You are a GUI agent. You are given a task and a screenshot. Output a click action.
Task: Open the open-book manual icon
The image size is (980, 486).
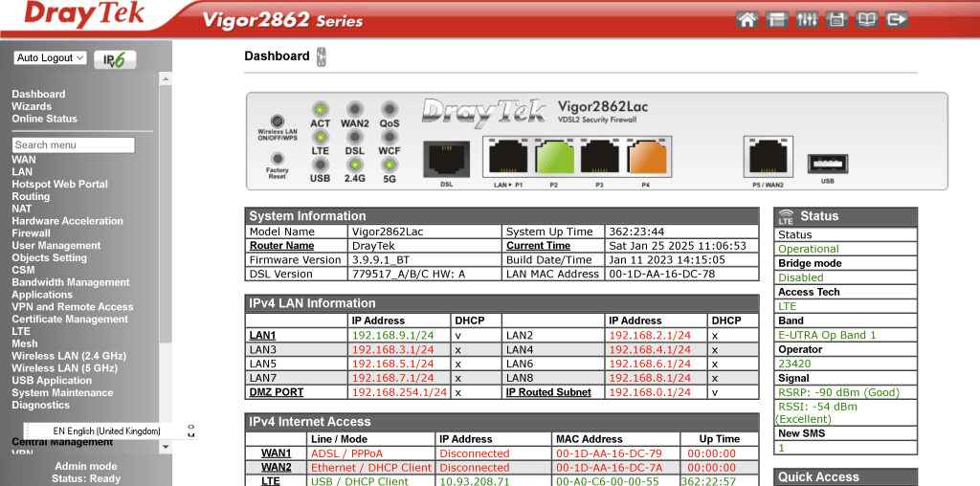[866, 19]
